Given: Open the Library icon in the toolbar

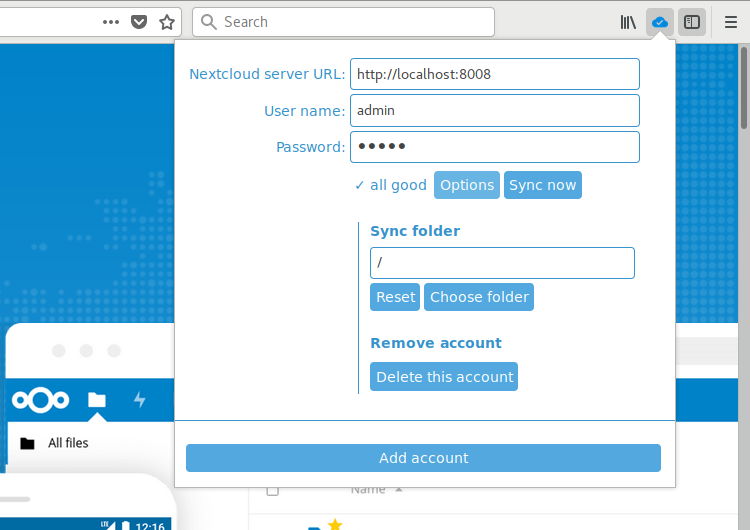Looking at the screenshot, I should pyautogui.click(x=628, y=22).
